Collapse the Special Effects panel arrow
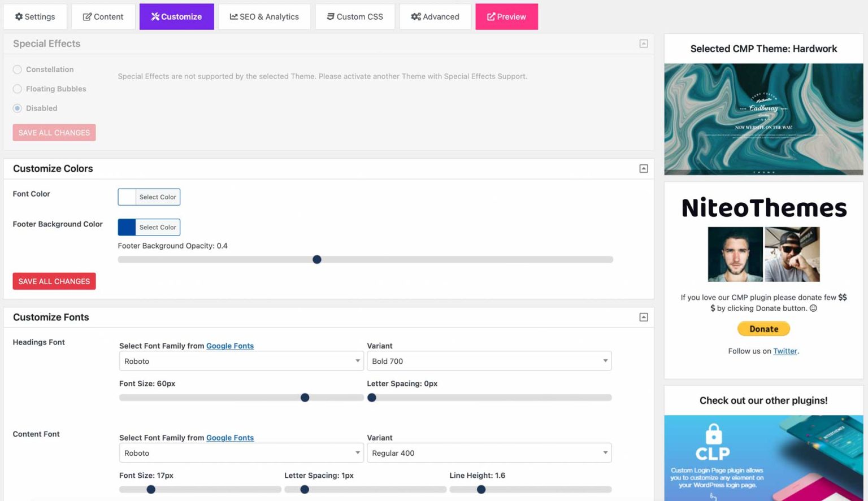The width and height of the screenshot is (868, 501). [x=644, y=43]
